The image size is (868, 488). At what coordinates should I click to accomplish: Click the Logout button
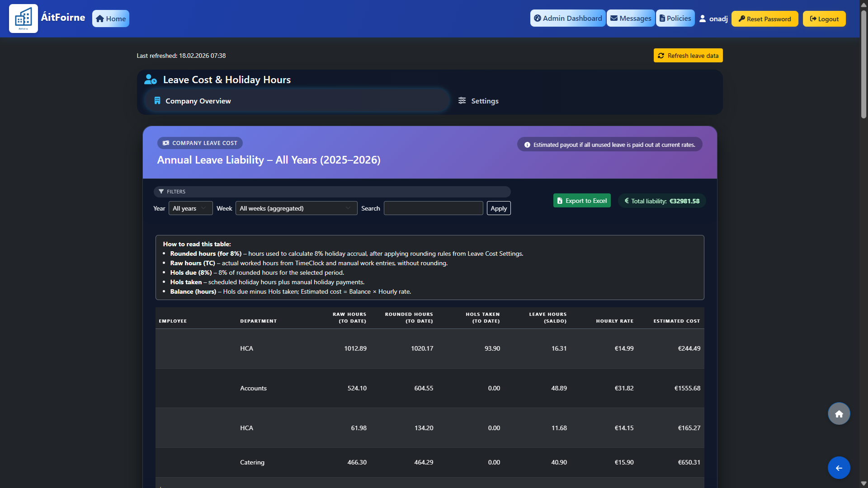tap(824, 19)
